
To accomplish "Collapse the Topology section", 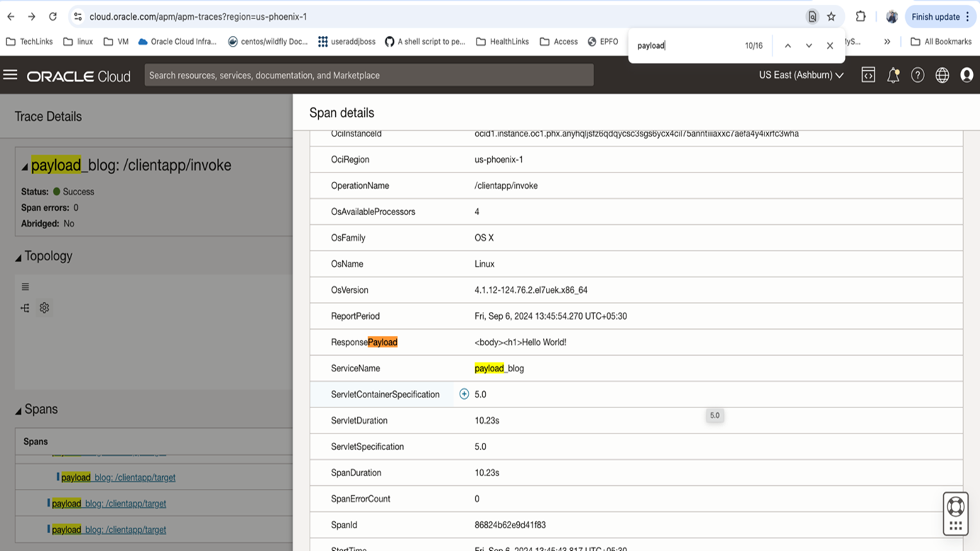I will tap(18, 257).
